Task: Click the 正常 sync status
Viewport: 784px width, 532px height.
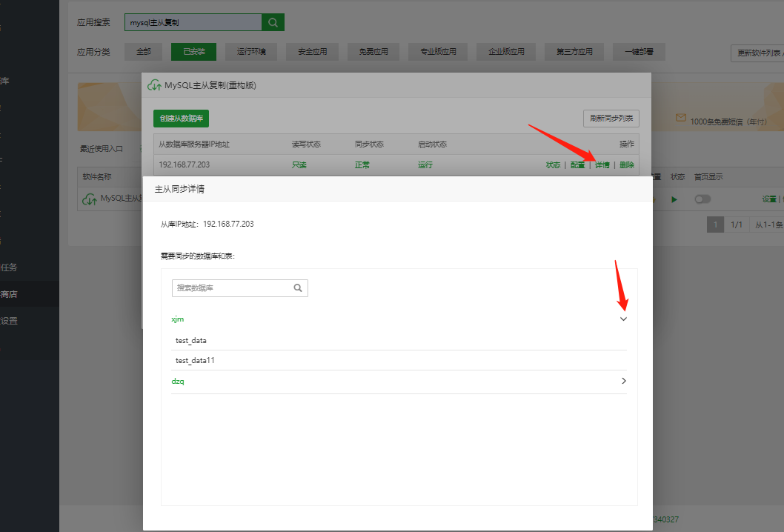Action: tap(362, 165)
